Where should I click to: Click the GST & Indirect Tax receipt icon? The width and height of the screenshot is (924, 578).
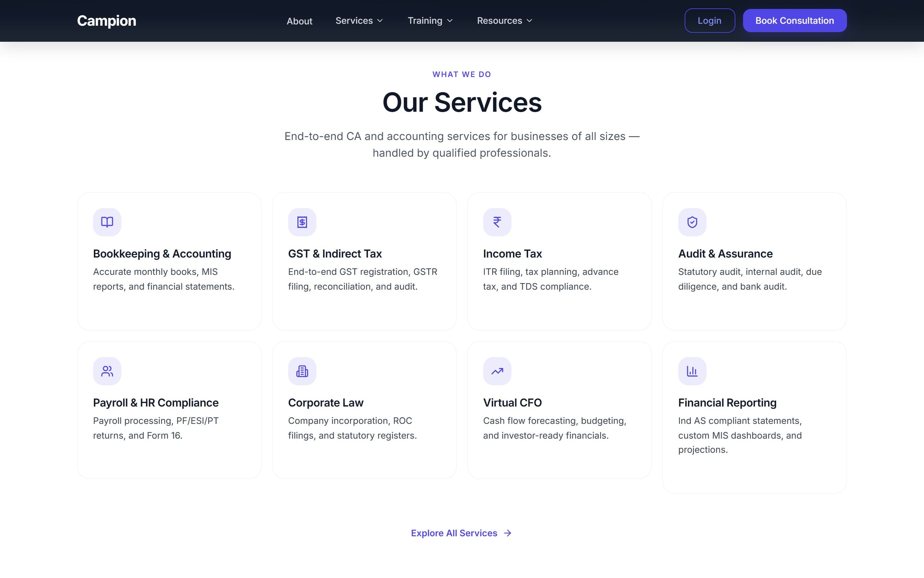point(302,222)
